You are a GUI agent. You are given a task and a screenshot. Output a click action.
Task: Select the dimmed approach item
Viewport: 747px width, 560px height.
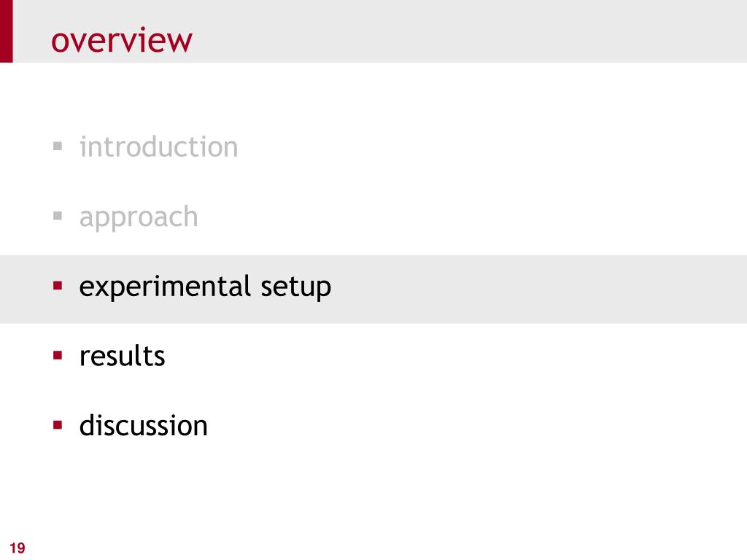click(x=139, y=217)
